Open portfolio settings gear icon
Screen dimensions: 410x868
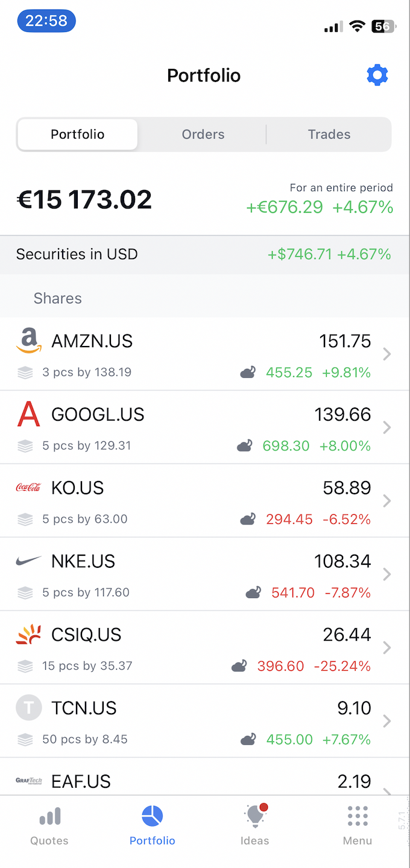(377, 75)
